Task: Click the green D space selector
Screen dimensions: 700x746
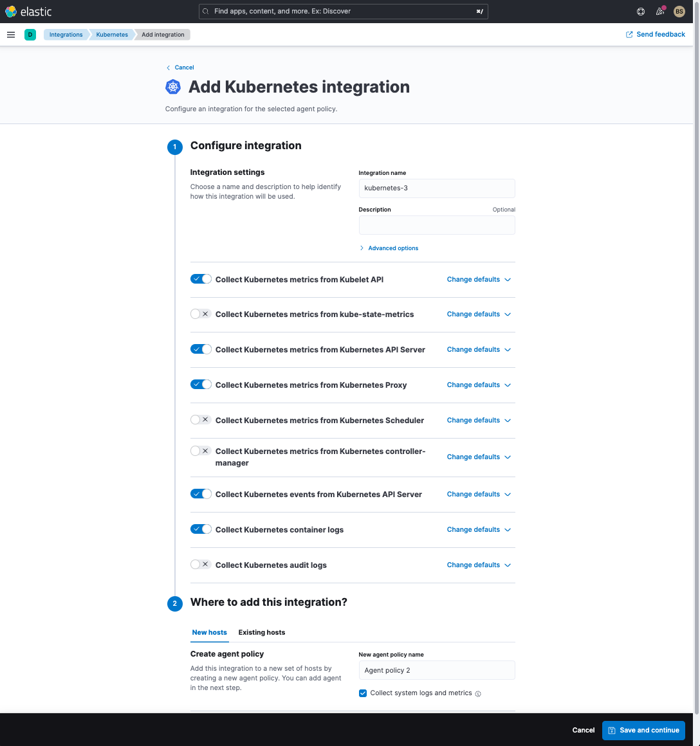Action: pyautogui.click(x=30, y=35)
